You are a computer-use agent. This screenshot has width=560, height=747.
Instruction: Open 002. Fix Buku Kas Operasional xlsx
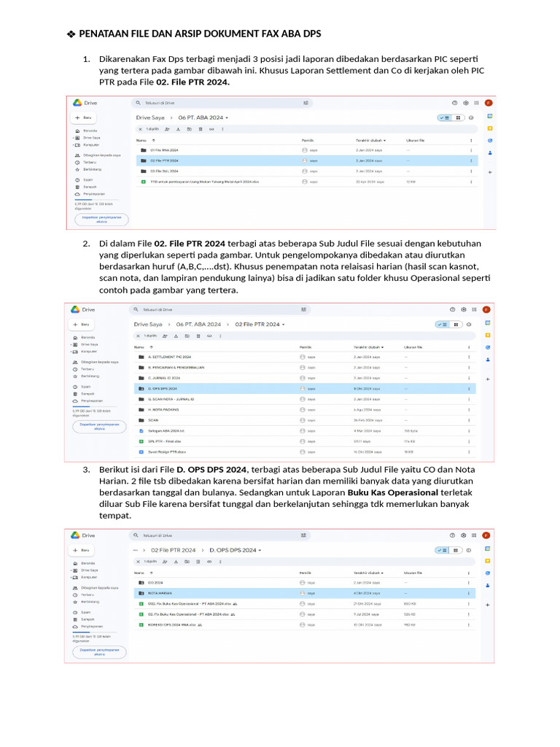[190, 603]
